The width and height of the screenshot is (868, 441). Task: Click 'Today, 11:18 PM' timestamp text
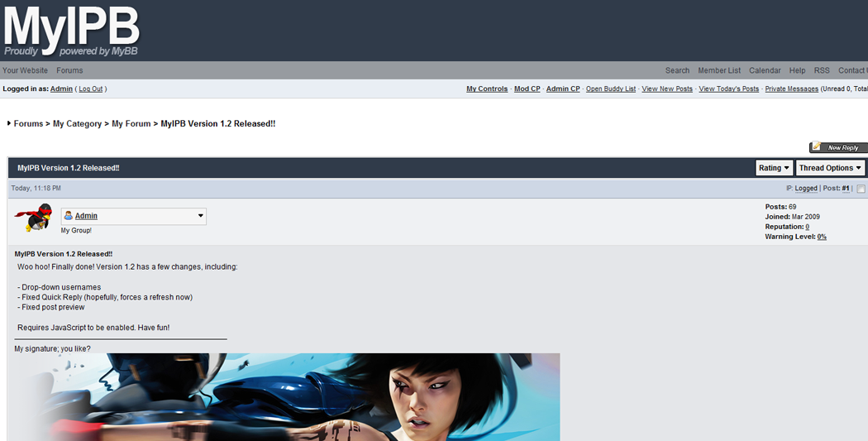[x=36, y=189]
